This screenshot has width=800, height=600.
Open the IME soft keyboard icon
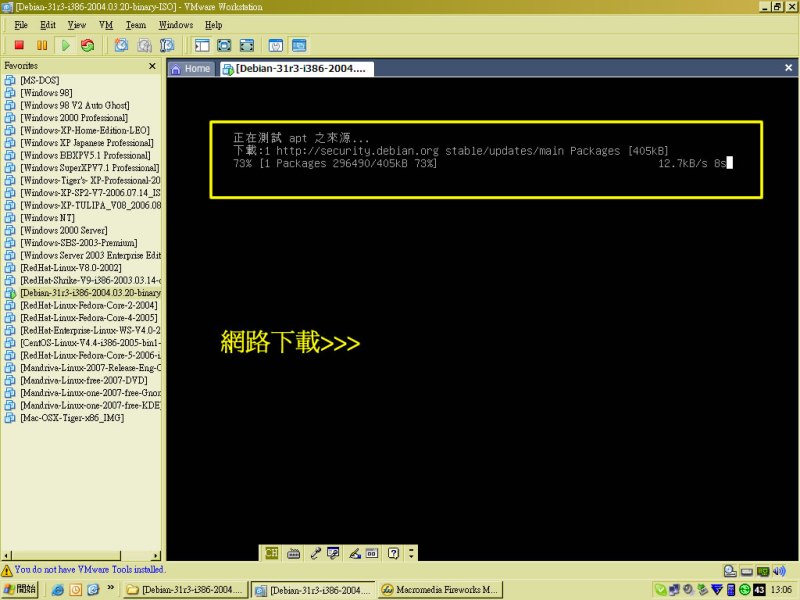293,553
